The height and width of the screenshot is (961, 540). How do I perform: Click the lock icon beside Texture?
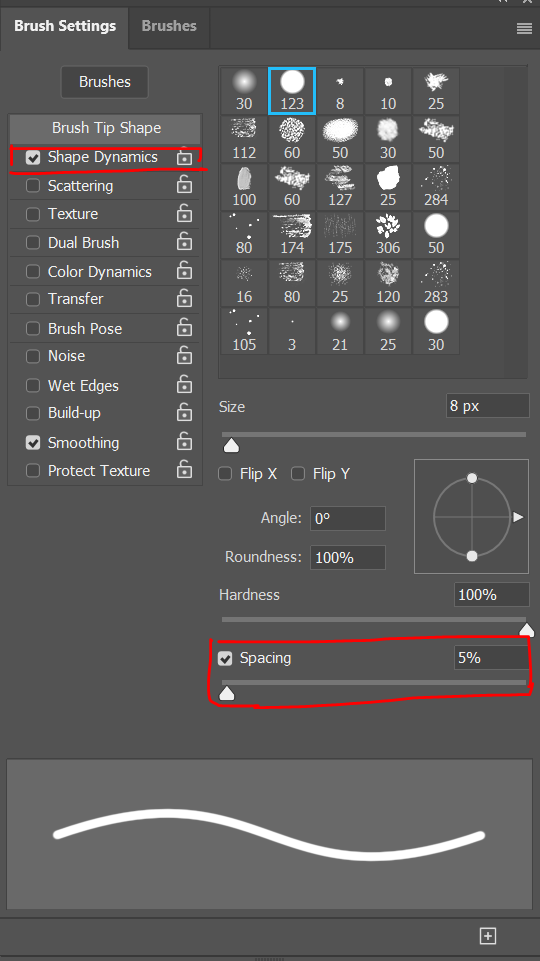coord(184,213)
